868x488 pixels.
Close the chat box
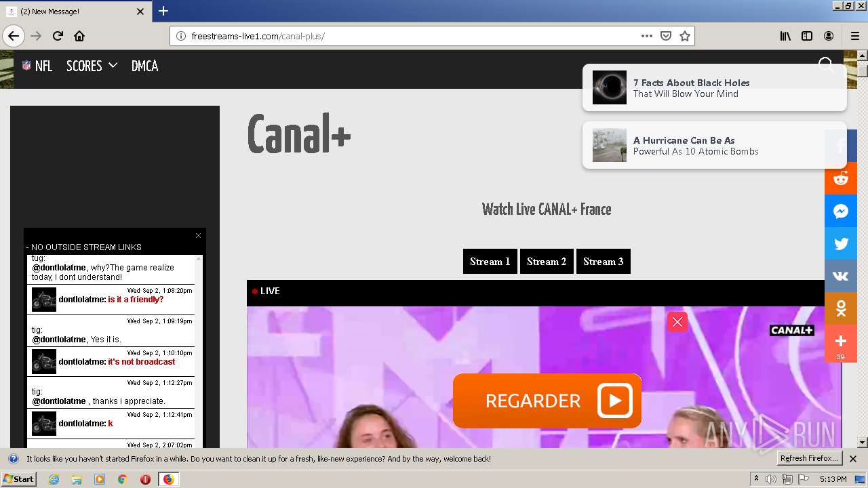click(198, 235)
